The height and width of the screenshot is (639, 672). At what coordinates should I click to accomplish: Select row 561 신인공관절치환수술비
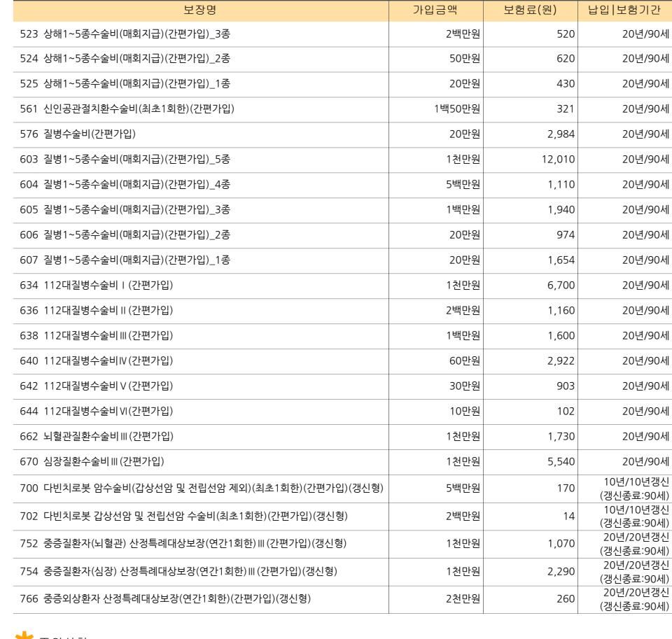click(342, 109)
